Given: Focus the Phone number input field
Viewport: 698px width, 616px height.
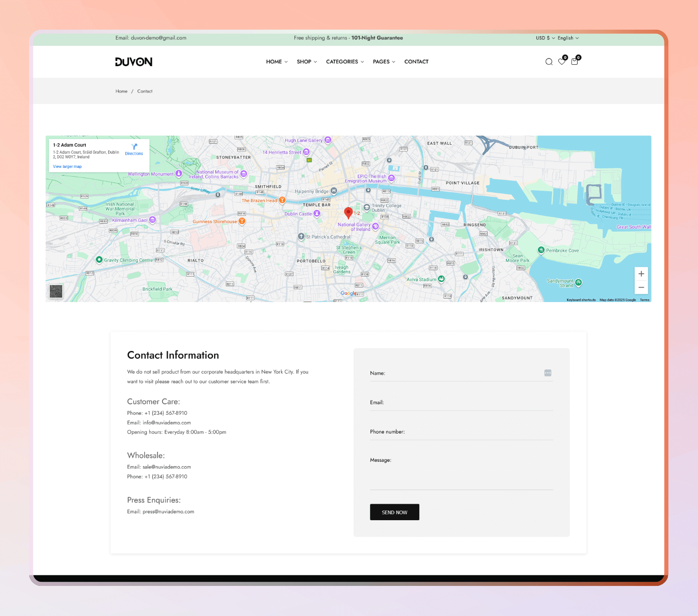Looking at the screenshot, I should (x=461, y=432).
